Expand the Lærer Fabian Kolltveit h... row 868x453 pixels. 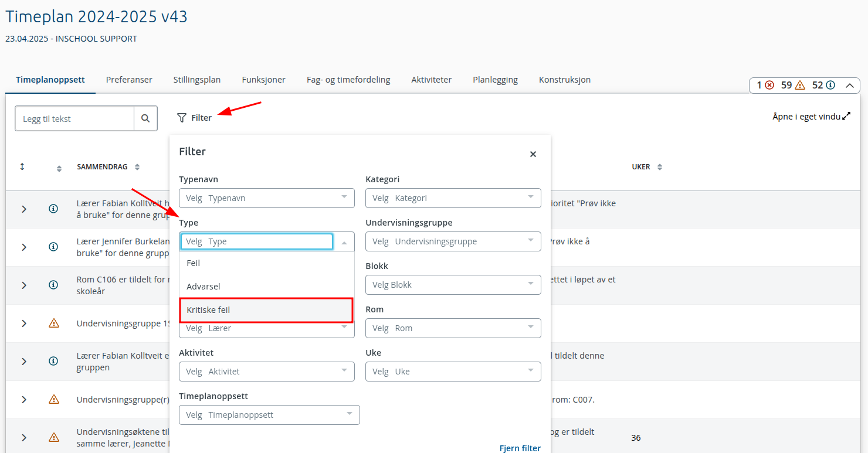(x=24, y=209)
